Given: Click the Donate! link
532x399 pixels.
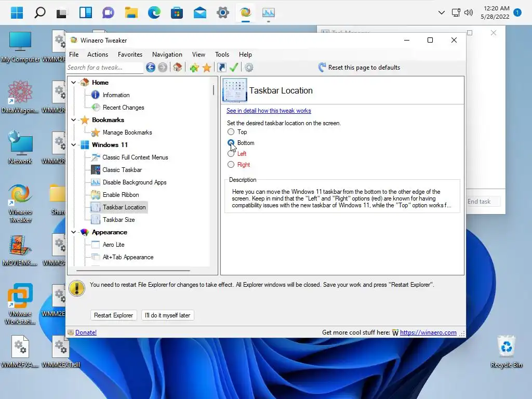Looking at the screenshot, I should (86, 332).
